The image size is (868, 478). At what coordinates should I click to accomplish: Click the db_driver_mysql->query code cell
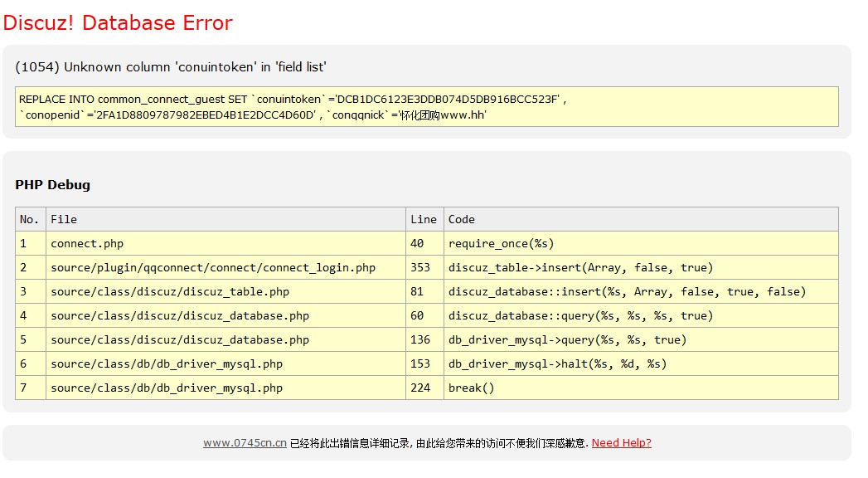point(641,339)
